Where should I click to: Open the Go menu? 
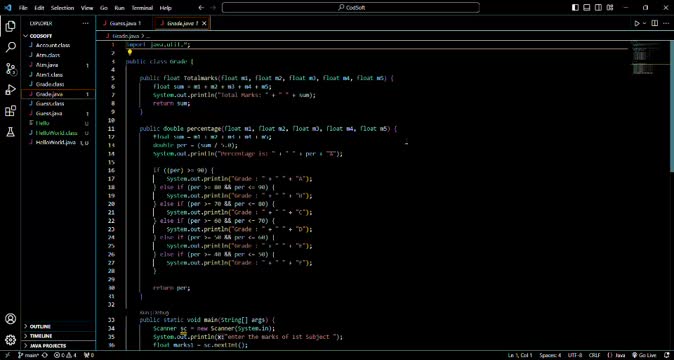coord(104,8)
